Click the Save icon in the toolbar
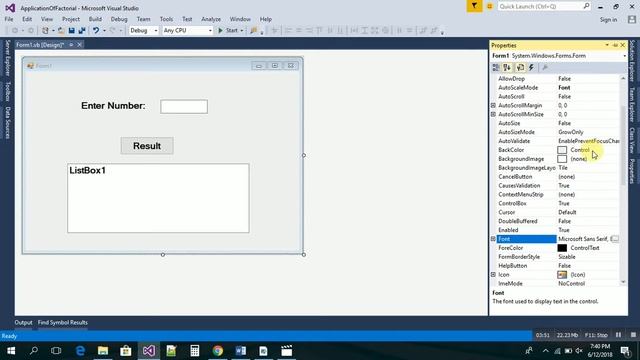This screenshot has width=640, height=360. pyautogui.click(x=71, y=31)
